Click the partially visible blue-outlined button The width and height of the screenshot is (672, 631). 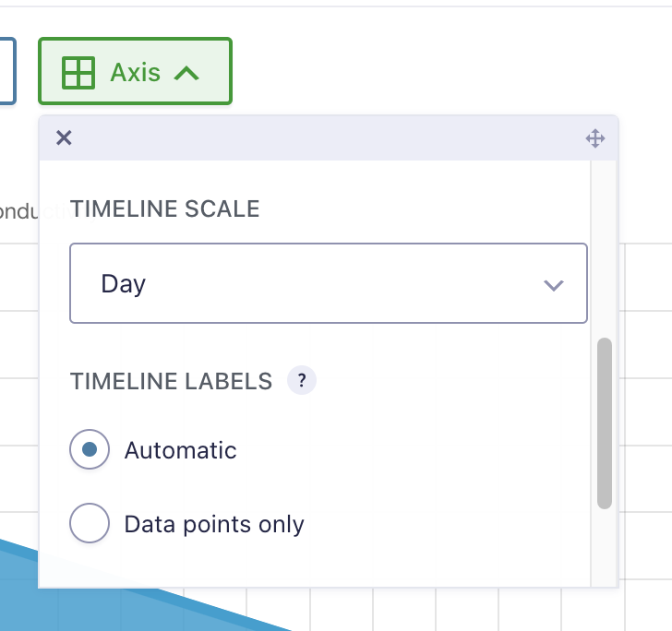(x=8, y=71)
